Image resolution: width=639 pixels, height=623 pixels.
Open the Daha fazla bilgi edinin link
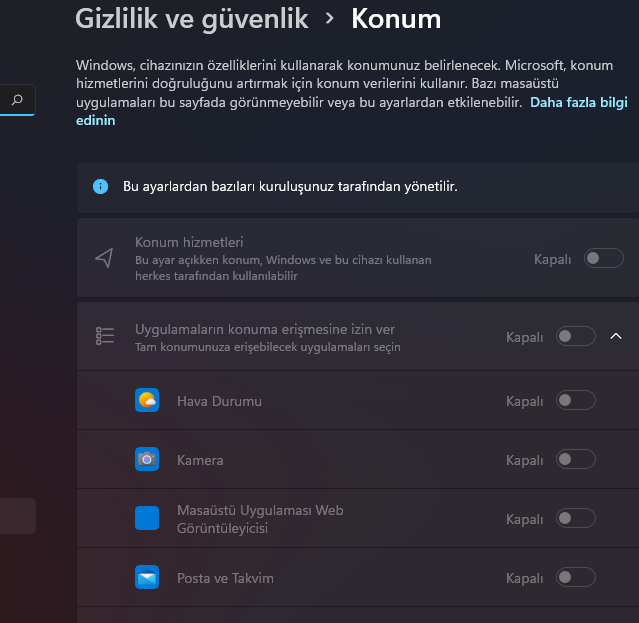point(579,102)
